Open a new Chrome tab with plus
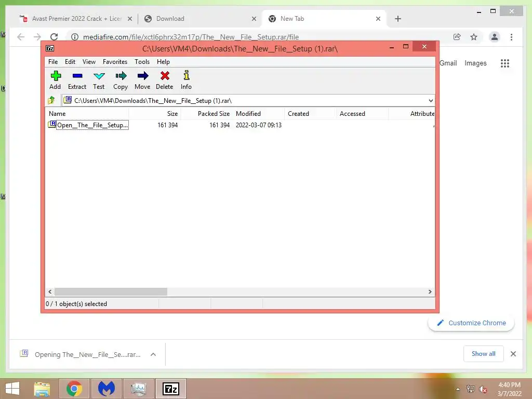532x399 pixels. (398, 19)
